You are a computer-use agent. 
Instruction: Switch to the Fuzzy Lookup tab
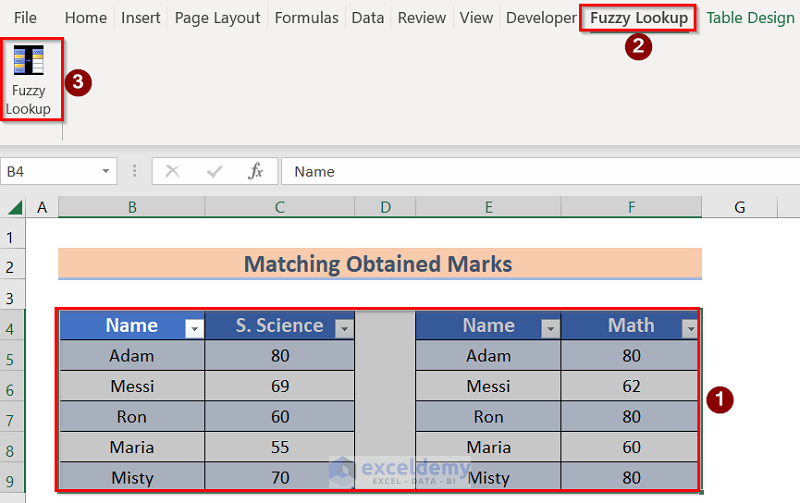(x=639, y=18)
